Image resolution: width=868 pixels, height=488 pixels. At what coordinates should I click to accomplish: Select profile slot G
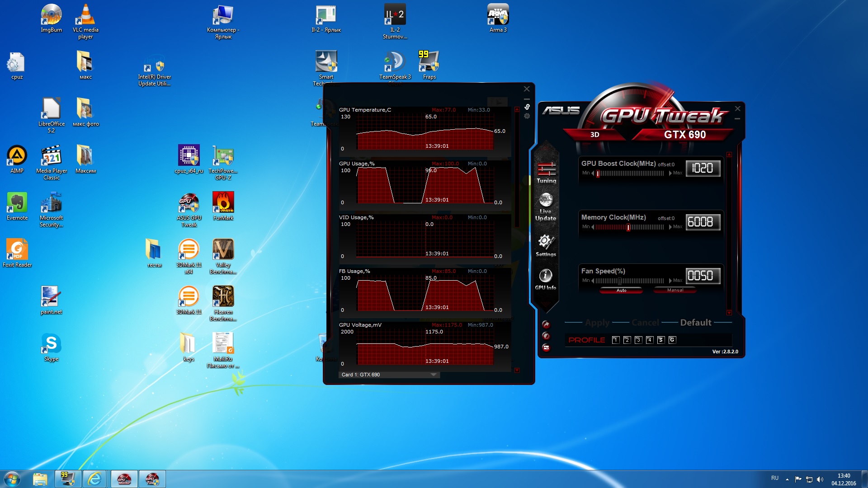click(672, 340)
